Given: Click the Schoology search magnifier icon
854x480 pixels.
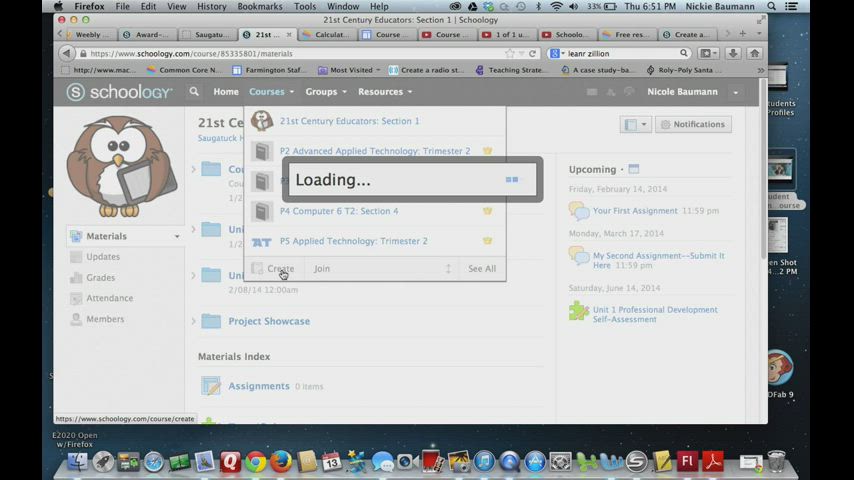Looking at the screenshot, I should (x=194, y=92).
